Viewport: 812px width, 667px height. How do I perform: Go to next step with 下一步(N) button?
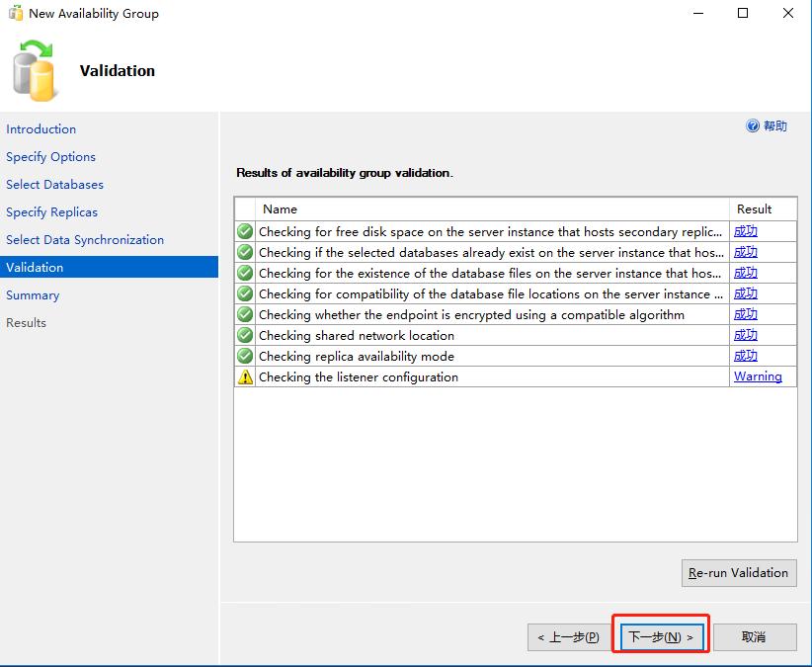point(660,637)
